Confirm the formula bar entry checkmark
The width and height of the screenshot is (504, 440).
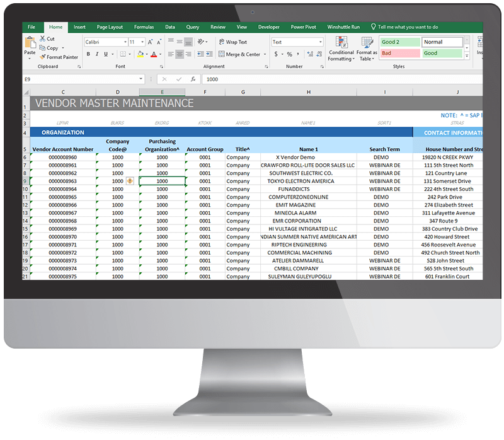pos(179,79)
